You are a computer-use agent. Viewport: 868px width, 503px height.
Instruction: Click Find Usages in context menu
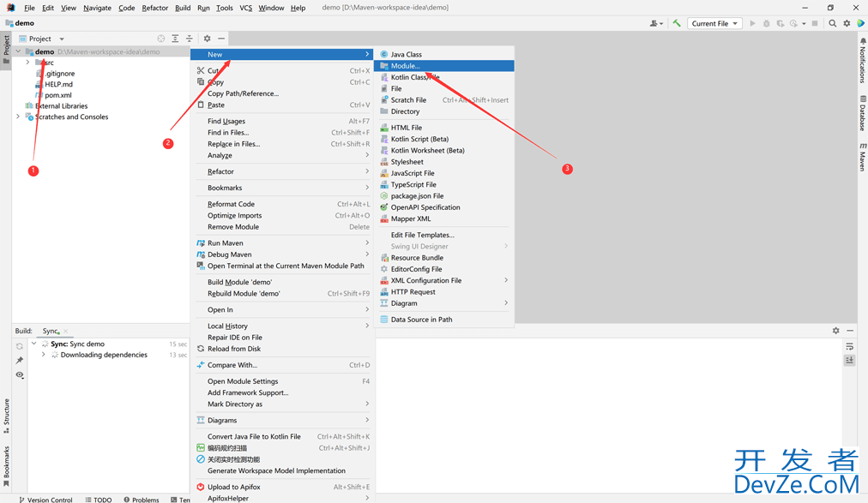click(282, 121)
